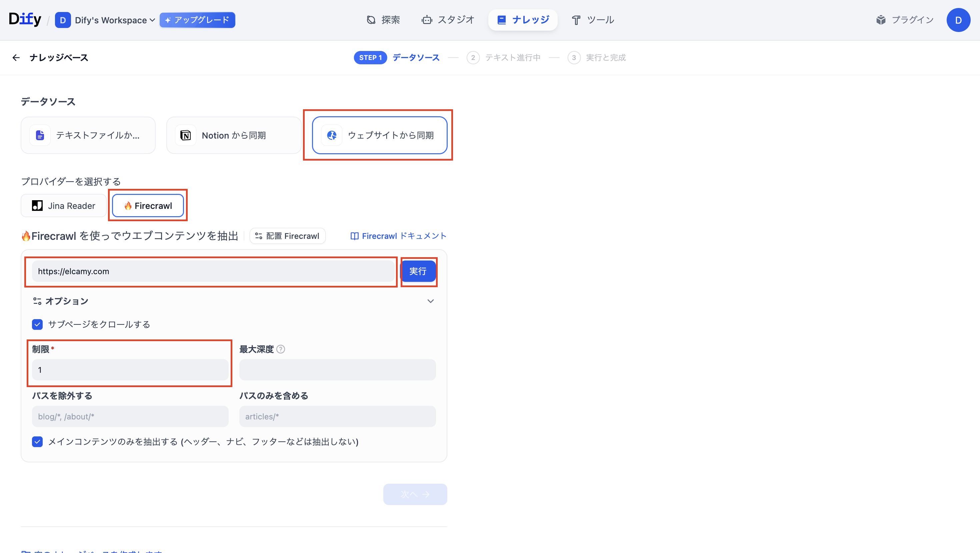Select the Notion から同期 data source
Viewport: 980px width, 553px height.
(x=234, y=135)
